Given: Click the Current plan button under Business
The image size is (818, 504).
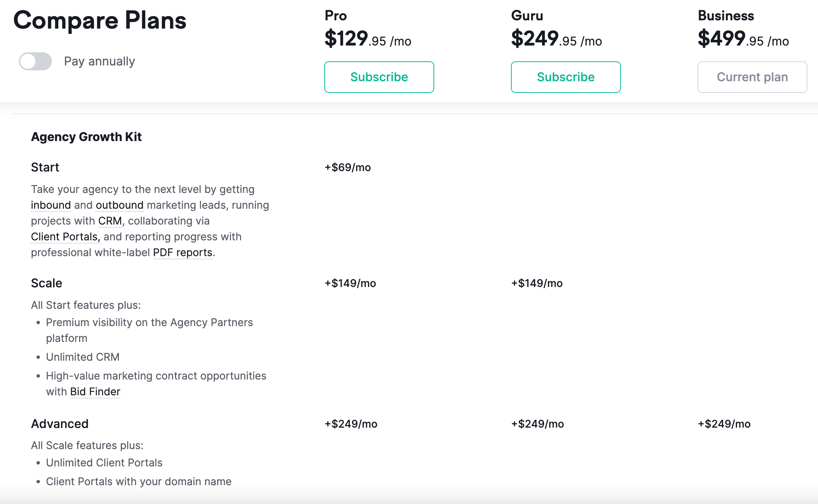Looking at the screenshot, I should (752, 77).
